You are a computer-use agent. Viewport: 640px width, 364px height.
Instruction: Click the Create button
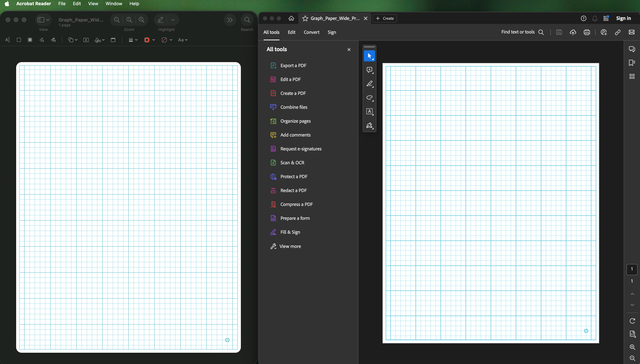tap(385, 18)
